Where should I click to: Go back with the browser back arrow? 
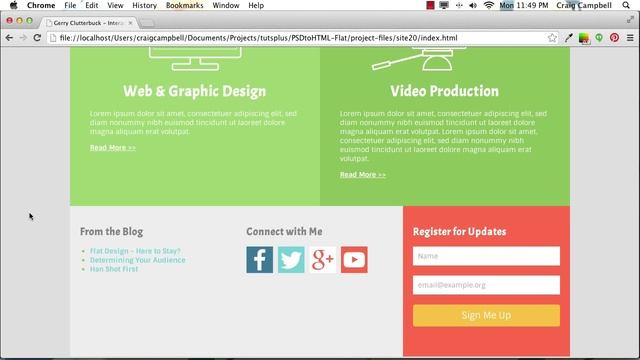click(9, 38)
